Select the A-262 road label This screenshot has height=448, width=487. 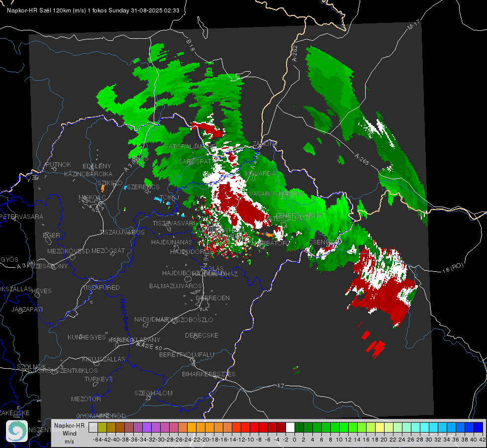click(x=295, y=53)
